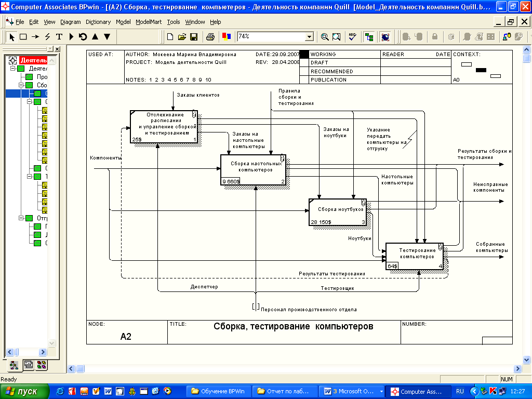Collapse the node beginning with Т in the tree

point(29,177)
